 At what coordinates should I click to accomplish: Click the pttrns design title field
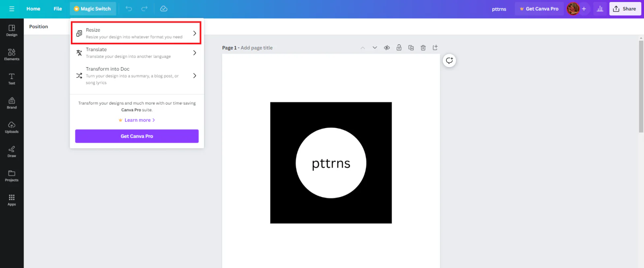point(499,9)
